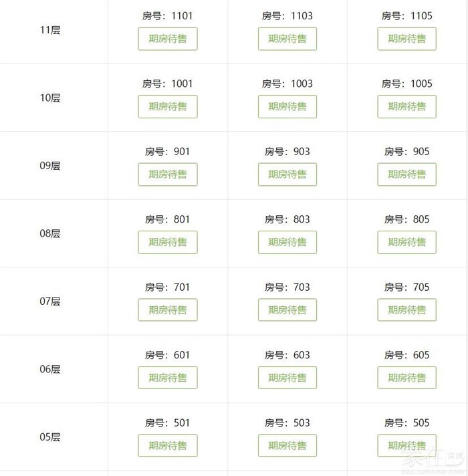Click 期房待售 button for room 1101
The height and width of the screenshot is (476, 468).
point(168,39)
